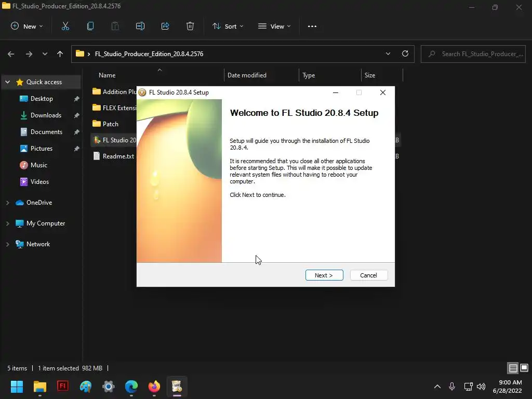Click the network tray icon

[468, 387]
